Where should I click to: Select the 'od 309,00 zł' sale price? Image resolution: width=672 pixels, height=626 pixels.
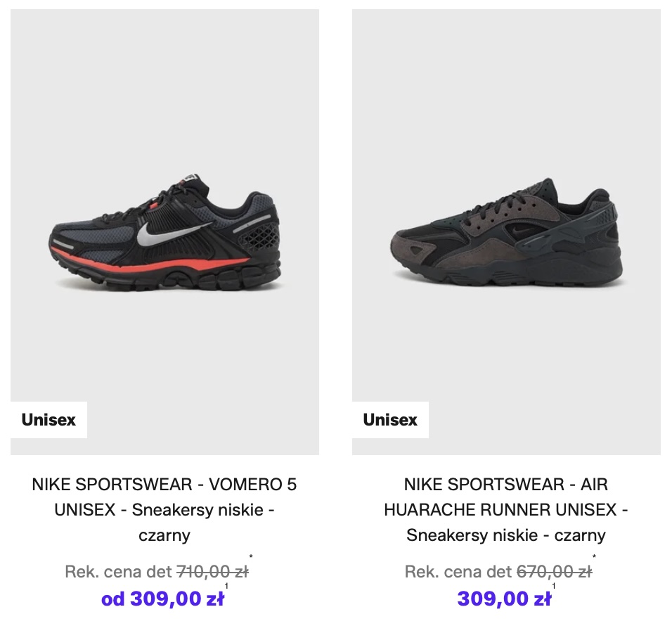coord(163,599)
